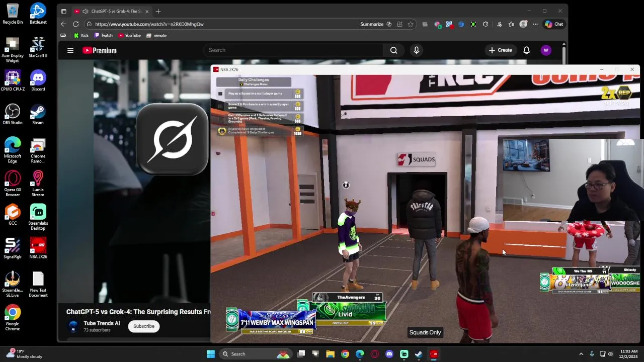Add this page to favorites star
The width and height of the screenshot is (644, 362).
(x=411, y=24)
